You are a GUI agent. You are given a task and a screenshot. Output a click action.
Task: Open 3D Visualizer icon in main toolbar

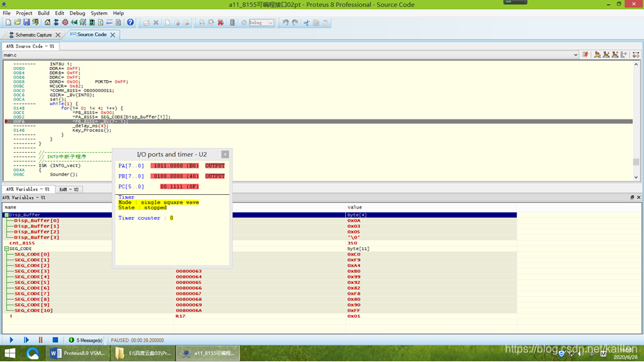pos(74,23)
